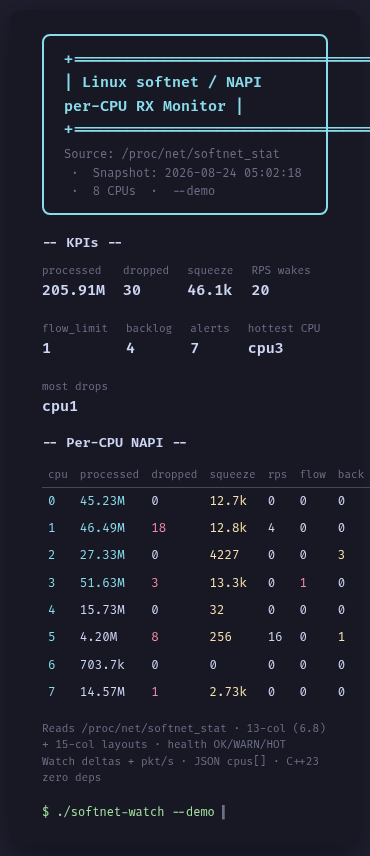Select cpu 0 processed value 45.23M
The width and height of the screenshot is (370, 856).
(102, 501)
